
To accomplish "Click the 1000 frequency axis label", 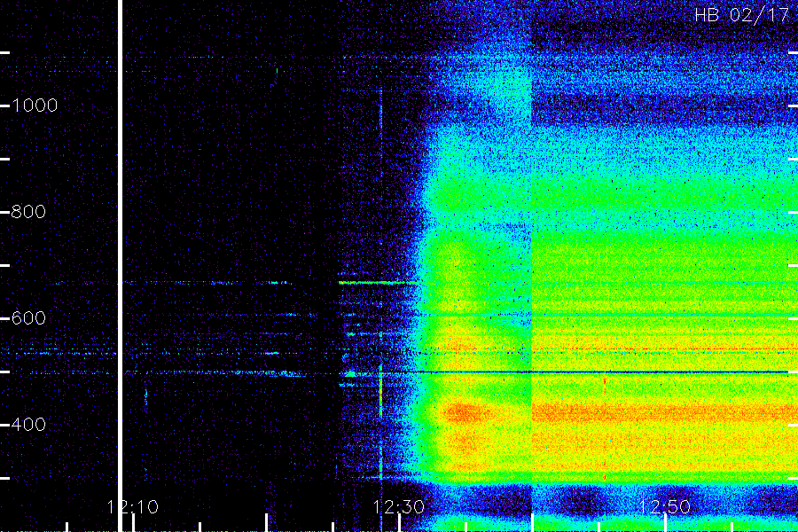I will [35, 106].
